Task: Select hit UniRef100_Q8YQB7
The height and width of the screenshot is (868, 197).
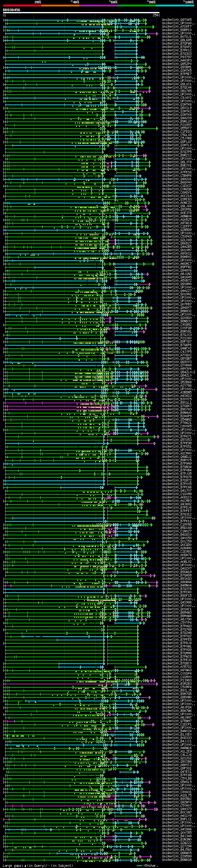Action: pos(177,358)
